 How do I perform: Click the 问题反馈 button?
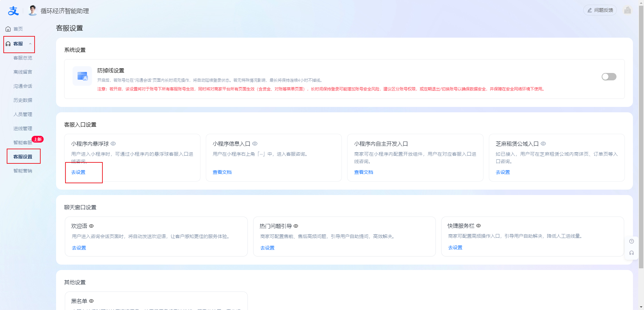point(600,10)
